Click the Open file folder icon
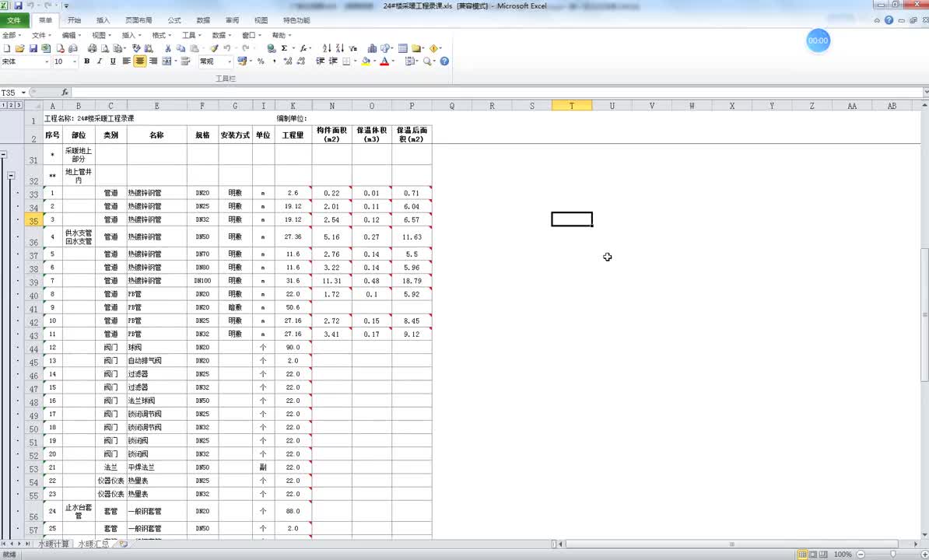 click(x=20, y=48)
